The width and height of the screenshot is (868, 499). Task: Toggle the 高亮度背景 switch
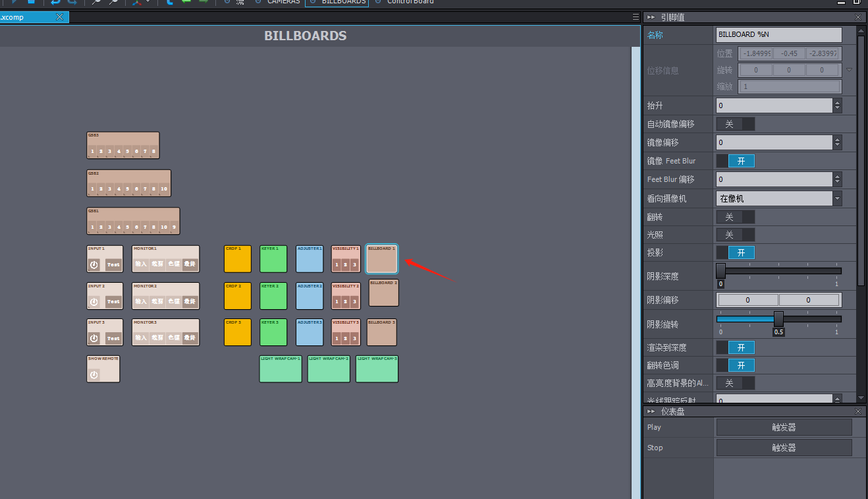click(736, 383)
